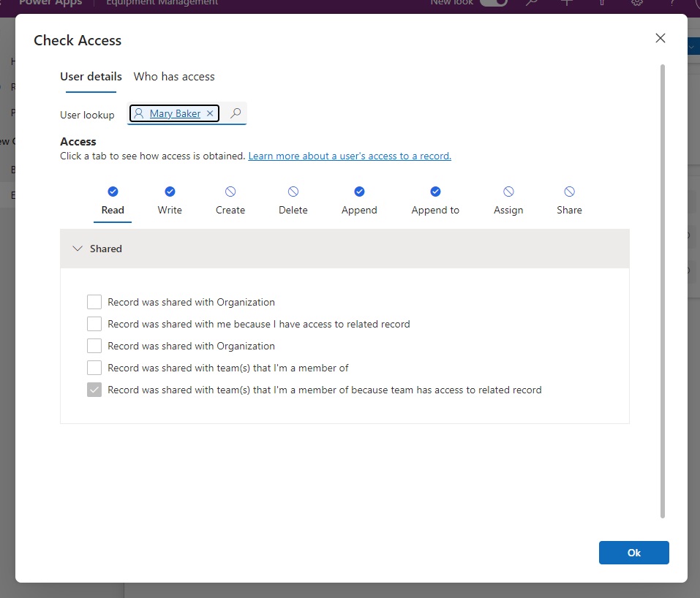The width and height of the screenshot is (700, 598).
Task: Switch to the Who has access tab
Action: click(174, 77)
